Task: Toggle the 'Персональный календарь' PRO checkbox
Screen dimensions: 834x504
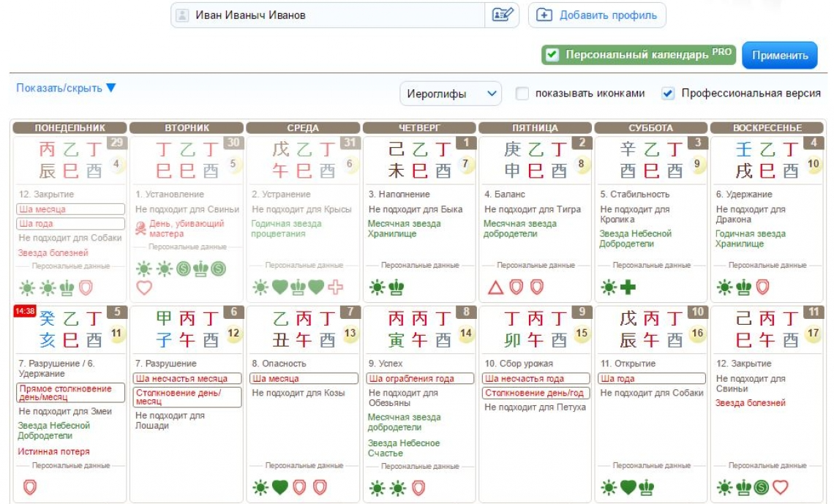Action: pyautogui.click(x=552, y=55)
